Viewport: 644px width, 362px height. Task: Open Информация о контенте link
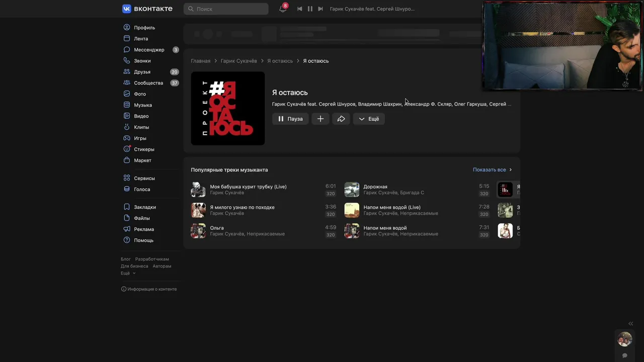coord(149,289)
